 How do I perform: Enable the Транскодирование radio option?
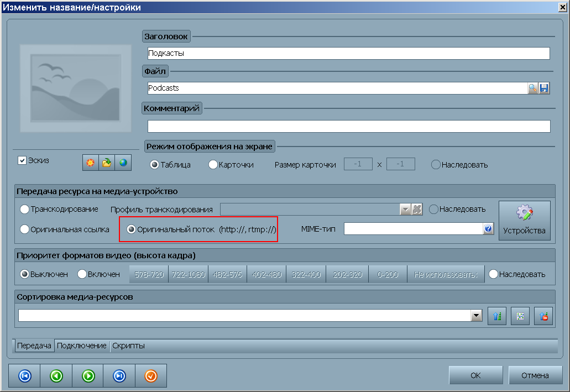(25, 210)
